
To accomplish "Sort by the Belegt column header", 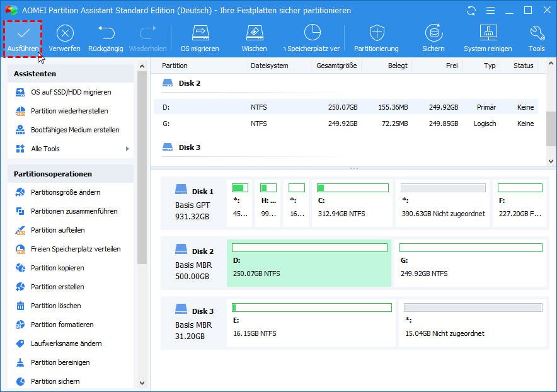I will 398,66.
